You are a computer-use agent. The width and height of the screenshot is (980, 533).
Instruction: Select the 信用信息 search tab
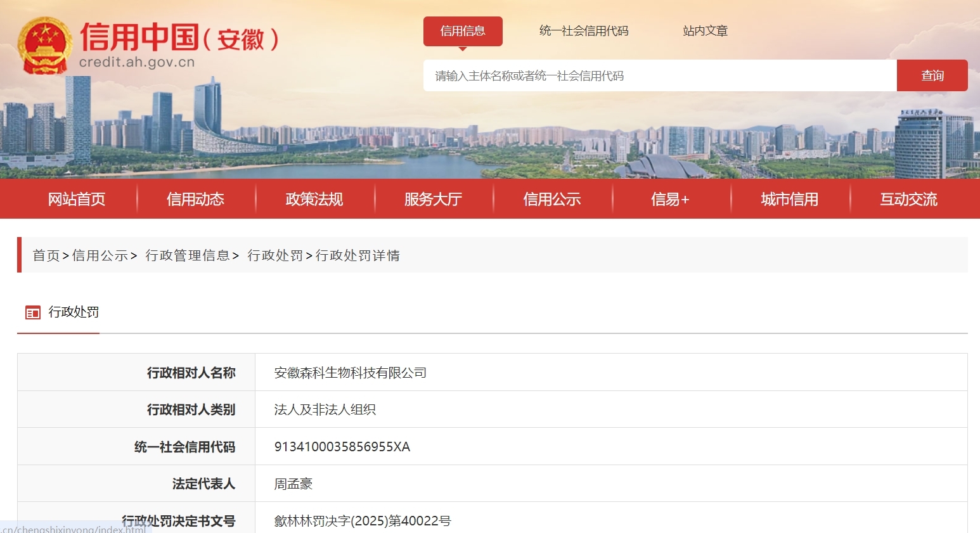(463, 31)
